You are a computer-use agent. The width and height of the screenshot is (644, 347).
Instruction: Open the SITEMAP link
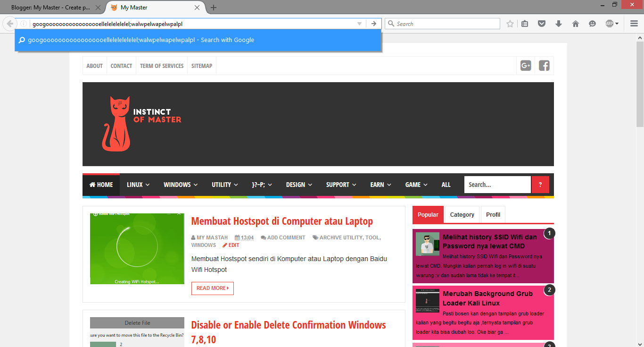tap(202, 66)
